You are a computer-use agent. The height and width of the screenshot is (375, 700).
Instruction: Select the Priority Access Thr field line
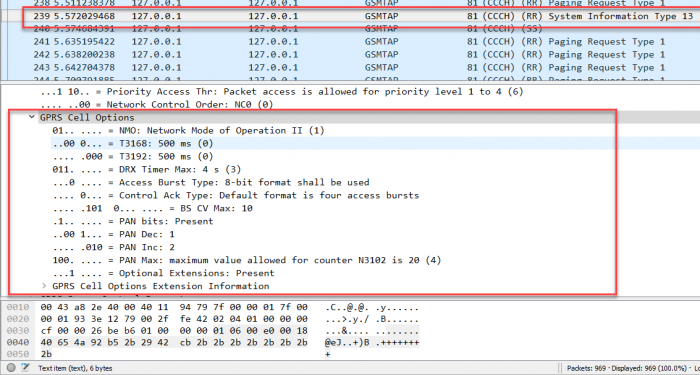(x=282, y=92)
